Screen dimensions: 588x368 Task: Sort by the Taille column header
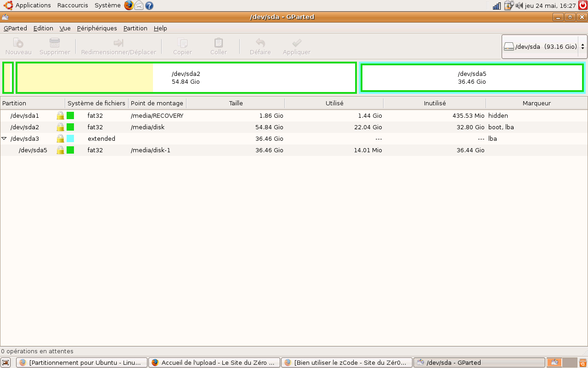pos(236,103)
